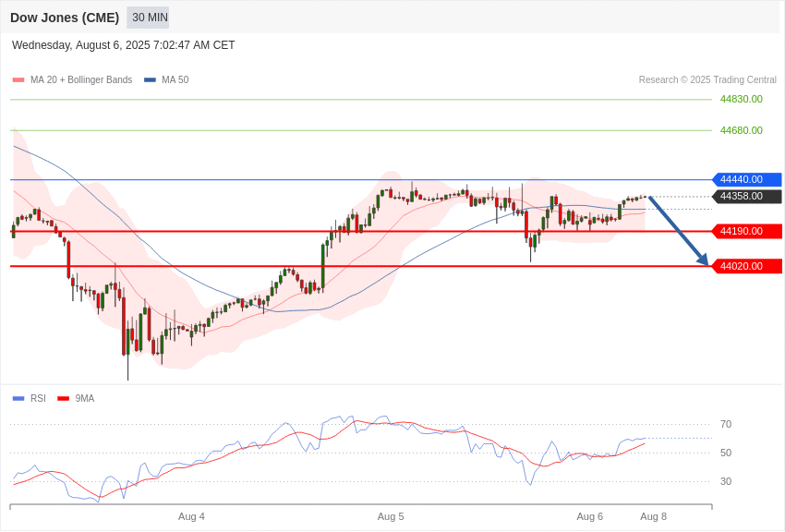Select the RSI legend label

[38, 398]
